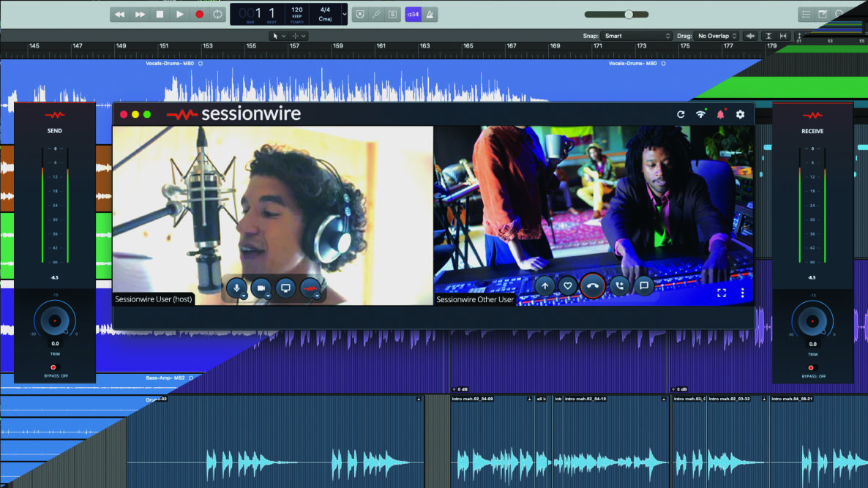Toggle the solo S button
868x488 pixels.
392,15
